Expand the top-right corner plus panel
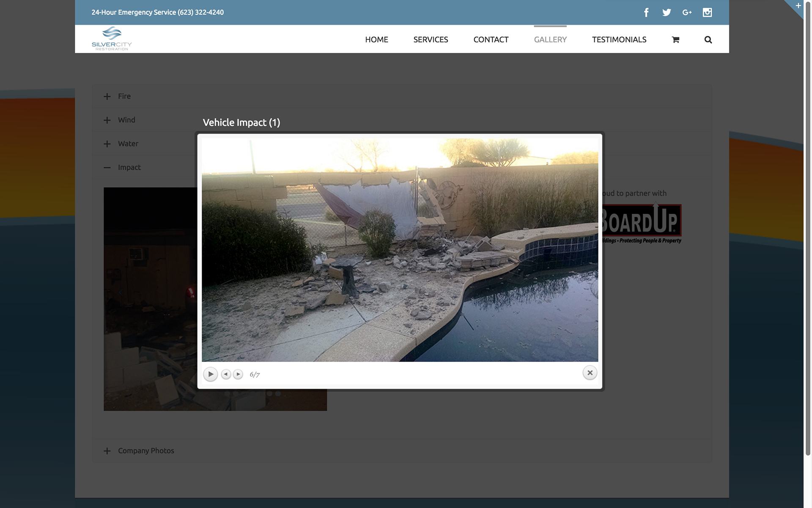Image resolution: width=812 pixels, height=508 pixels. tap(798, 6)
